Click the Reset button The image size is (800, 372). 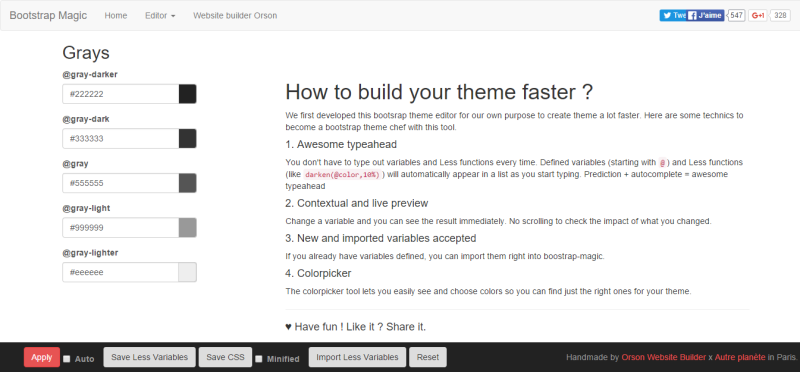pyautogui.click(x=428, y=357)
